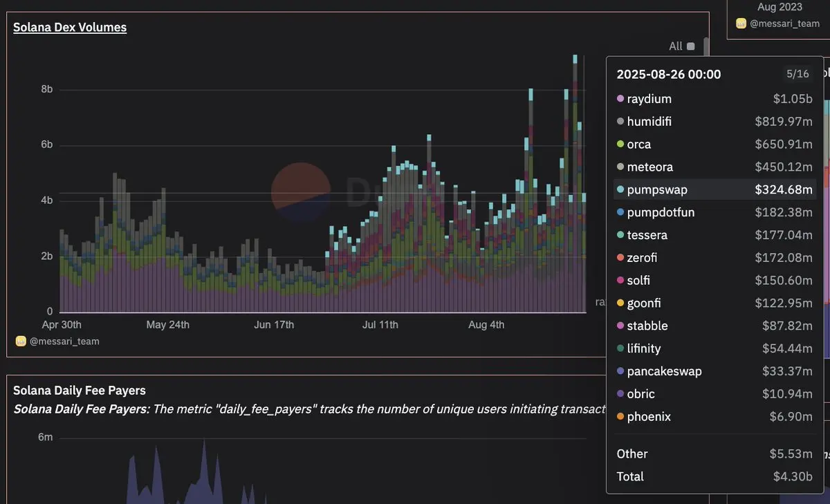Click the 5/16 series counter badge
The height and width of the screenshot is (504, 830).
tap(797, 73)
